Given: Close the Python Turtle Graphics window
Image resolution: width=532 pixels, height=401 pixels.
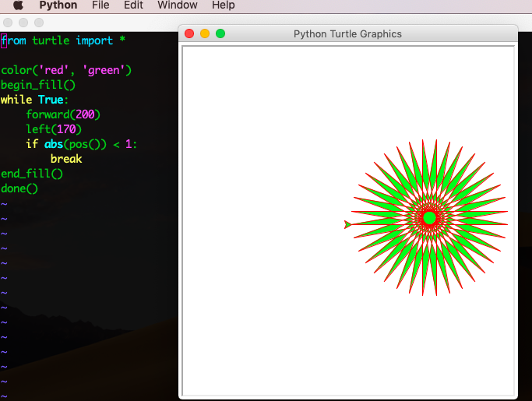Looking at the screenshot, I should point(189,33).
